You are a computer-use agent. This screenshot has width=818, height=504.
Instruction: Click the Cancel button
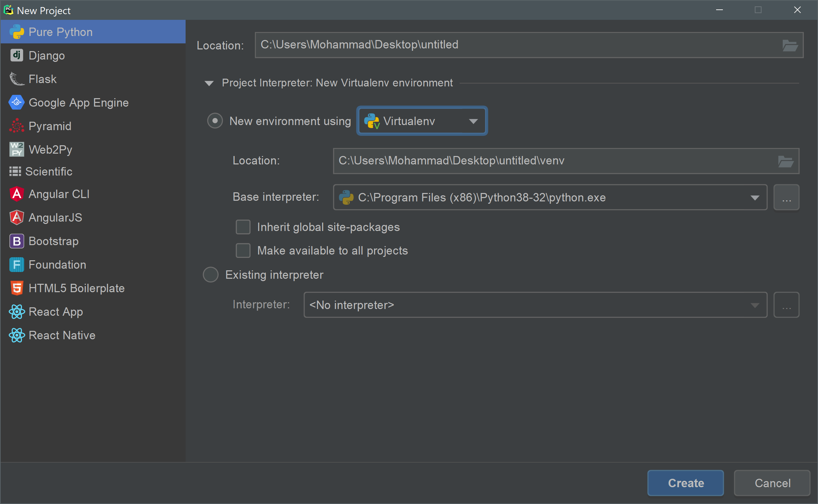(x=772, y=483)
